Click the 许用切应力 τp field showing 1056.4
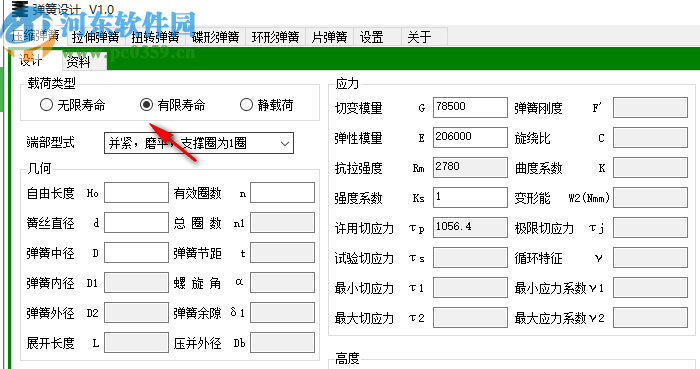Viewport: 700px width, 369px height. pyautogui.click(x=470, y=228)
